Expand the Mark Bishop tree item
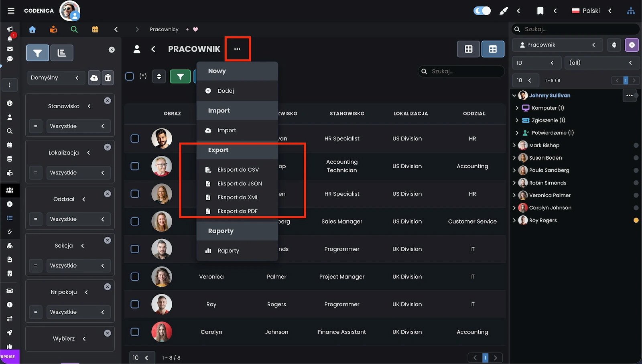 (x=514, y=145)
